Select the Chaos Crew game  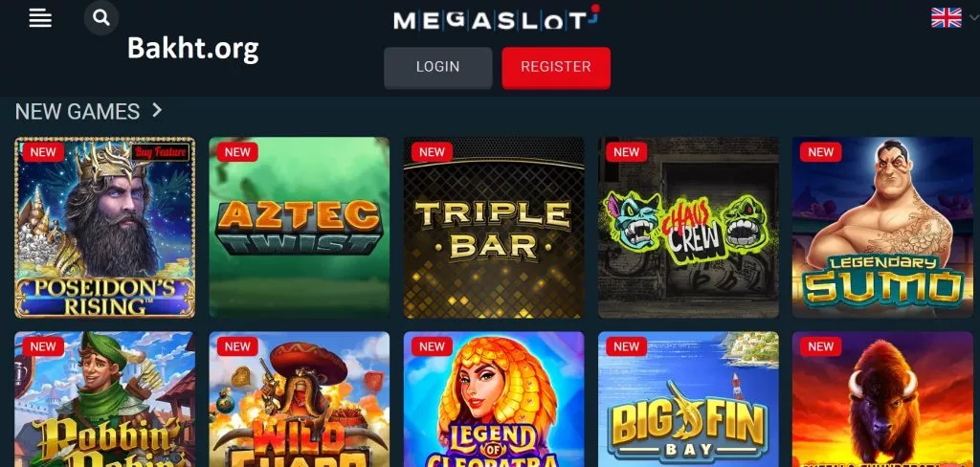pos(688,228)
